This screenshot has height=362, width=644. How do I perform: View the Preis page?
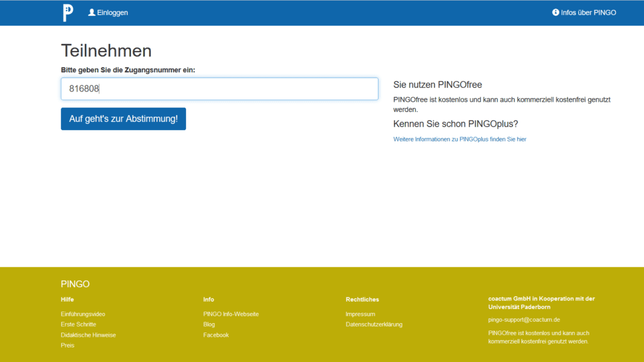(x=67, y=345)
